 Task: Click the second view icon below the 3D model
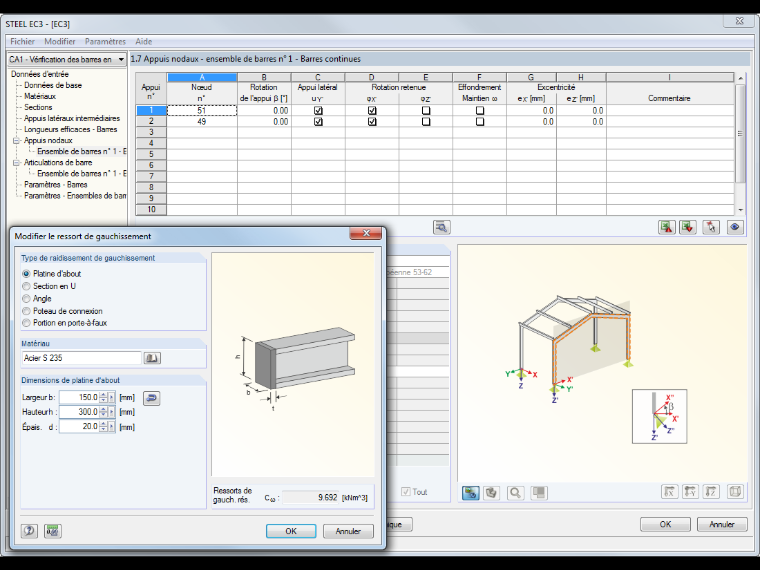tap(491, 492)
